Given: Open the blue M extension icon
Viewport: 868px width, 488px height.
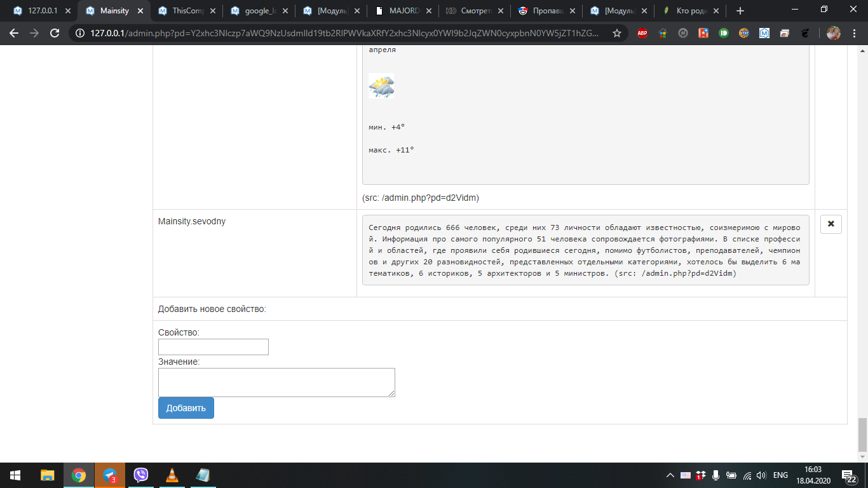Looking at the screenshot, I should (x=764, y=33).
